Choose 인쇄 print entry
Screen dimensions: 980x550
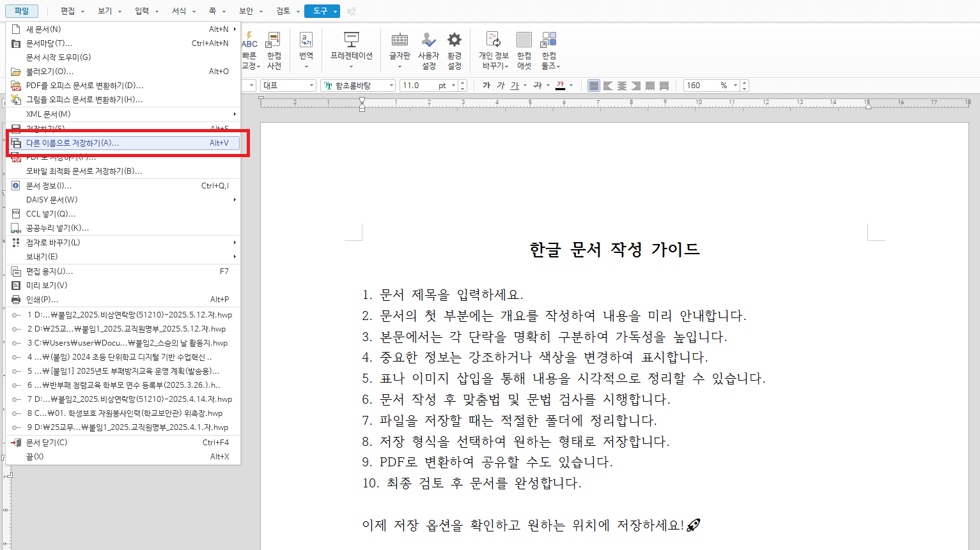[x=123, y=300]
